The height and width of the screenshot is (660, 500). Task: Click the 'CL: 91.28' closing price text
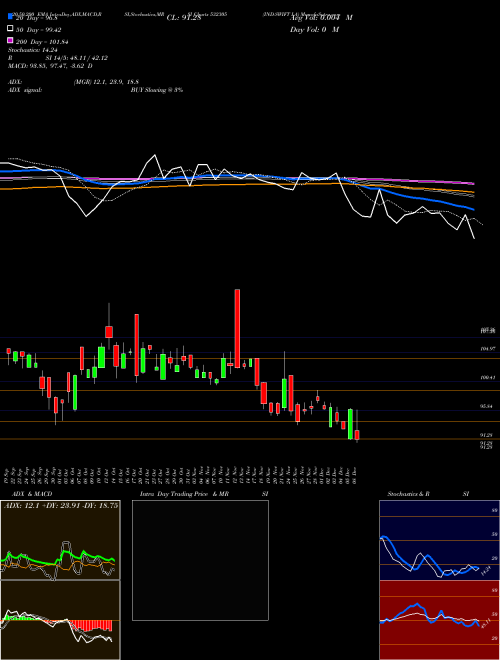click(184, 18)
